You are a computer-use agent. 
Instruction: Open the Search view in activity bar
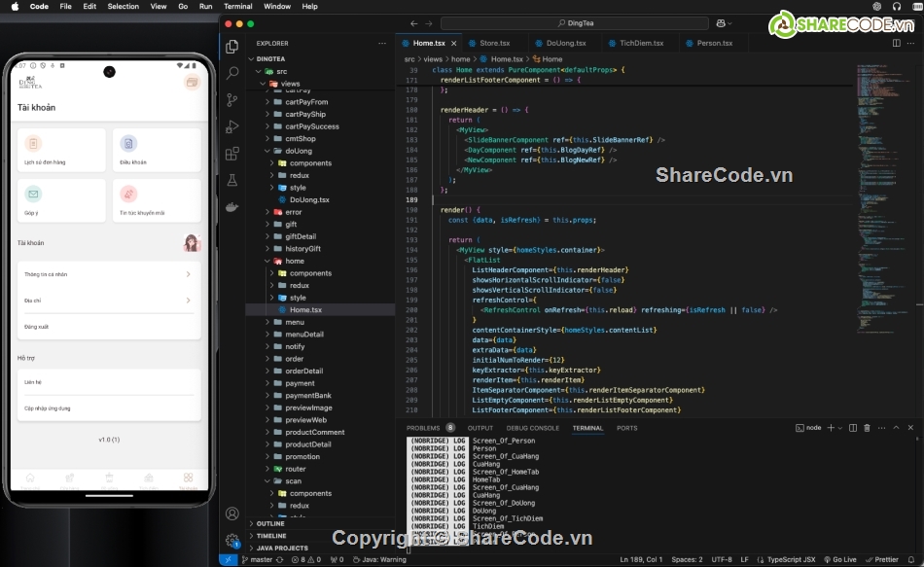pos(232,73)
